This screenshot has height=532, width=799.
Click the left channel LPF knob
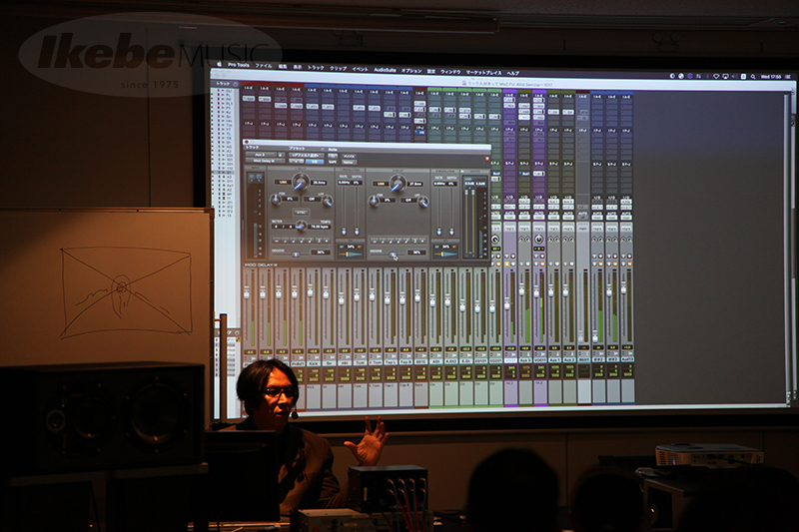coord(327,200)
